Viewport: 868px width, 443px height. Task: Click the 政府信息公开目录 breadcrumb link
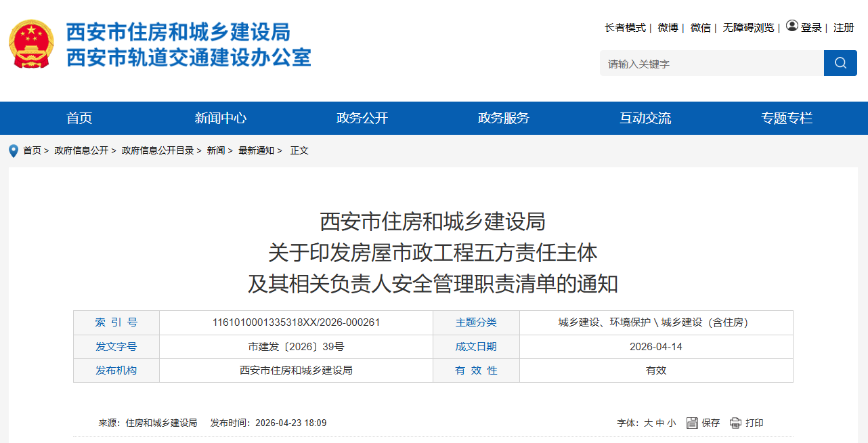click(x=158, y=150)
